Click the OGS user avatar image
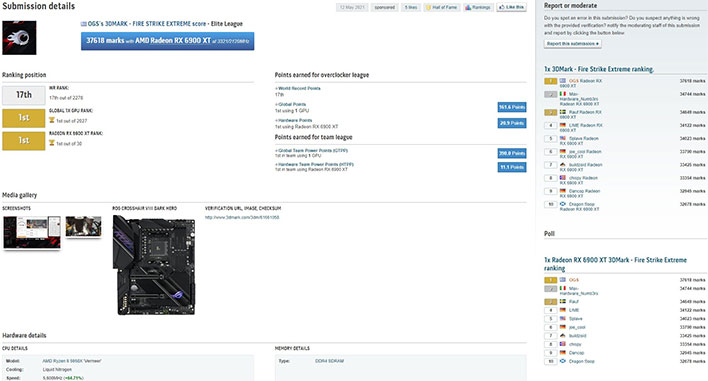This screenshot has height=381, width=708. (x=19, y=38)
